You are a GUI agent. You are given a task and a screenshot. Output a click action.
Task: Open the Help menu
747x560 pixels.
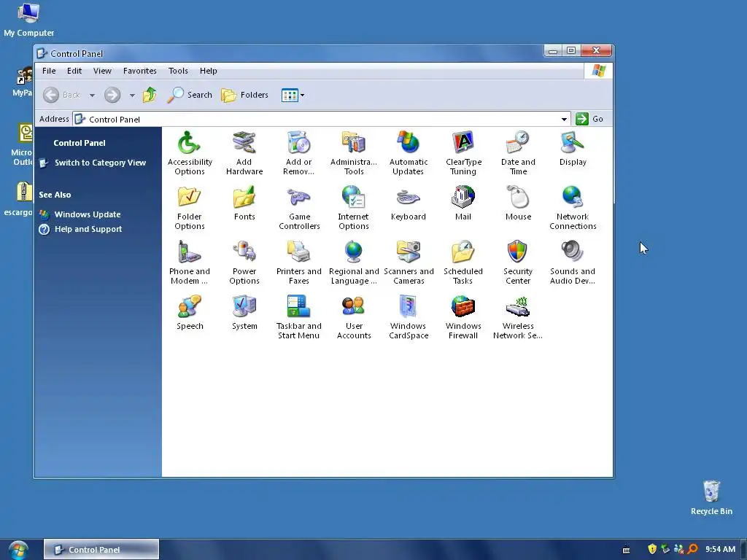coord(208,71)
